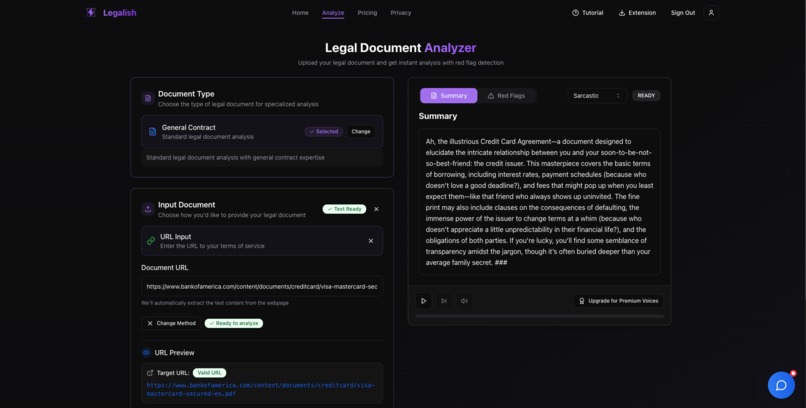
Task: Click the Valid URL badge
Action: [209, 373]
